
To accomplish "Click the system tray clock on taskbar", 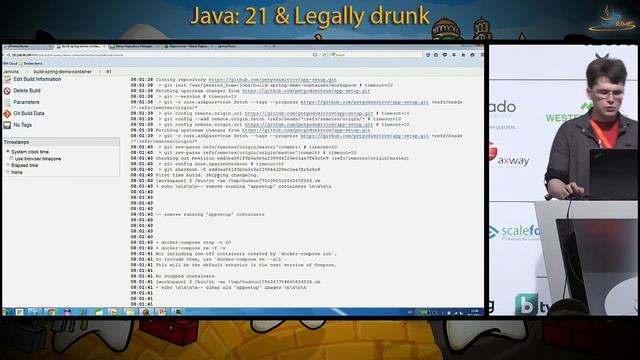I will 475,312.
